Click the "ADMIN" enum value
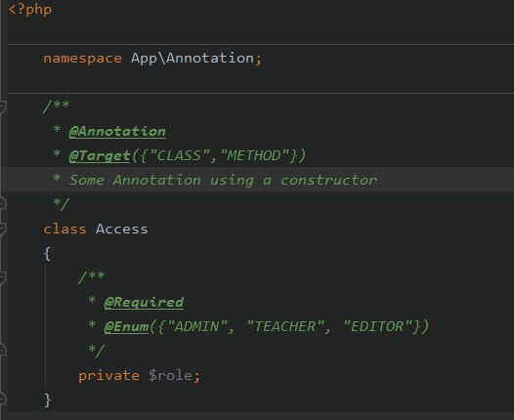Viewport: 514px width, 420px height. [x=197, y=326]
